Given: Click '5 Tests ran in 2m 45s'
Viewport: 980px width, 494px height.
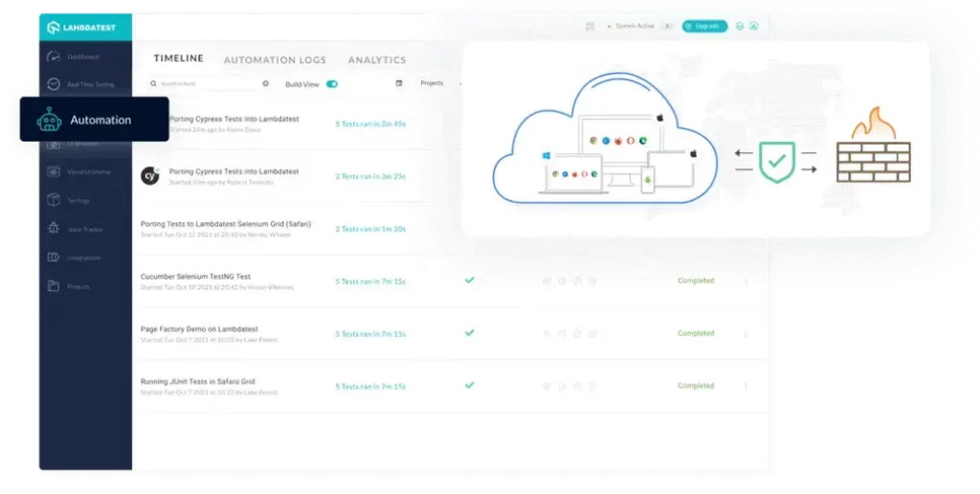Looking at the screenshot, I should click(x=370, y=123).
